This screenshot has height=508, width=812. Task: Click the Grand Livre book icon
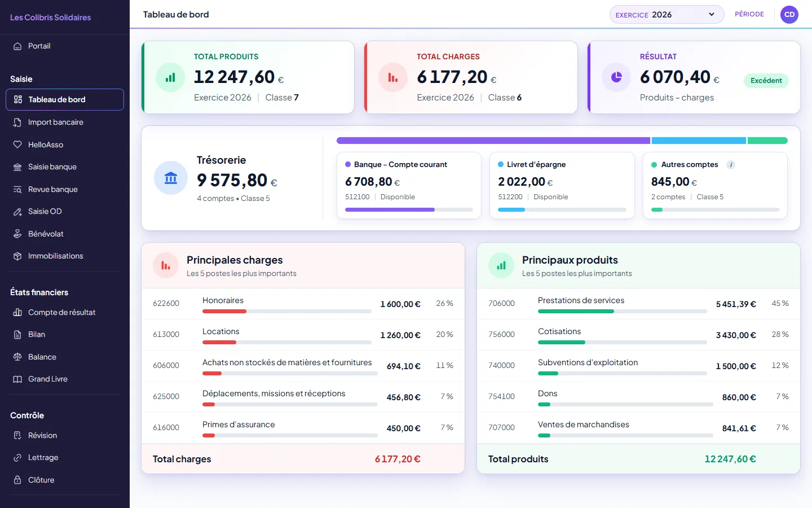(x=17, y=379)
